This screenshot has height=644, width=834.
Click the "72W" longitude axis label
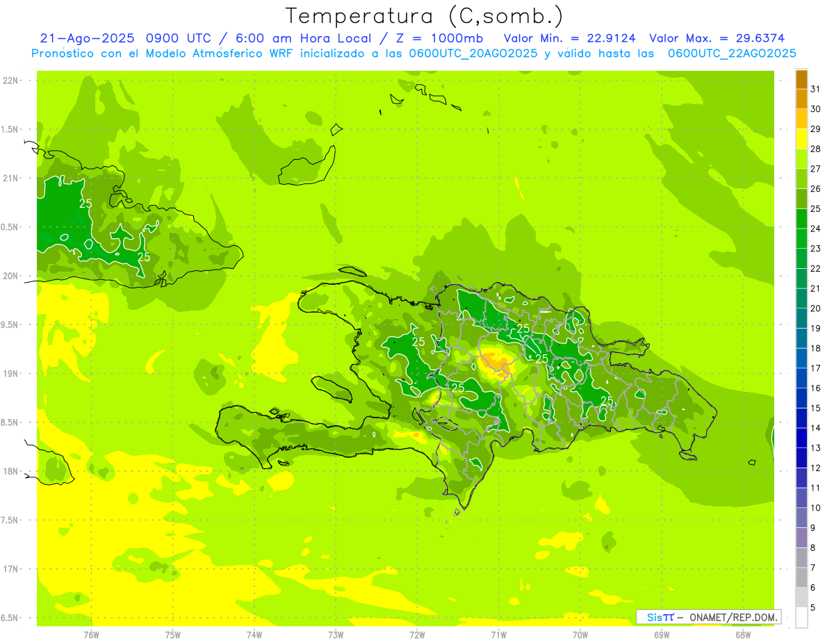[x=417, y=634]
